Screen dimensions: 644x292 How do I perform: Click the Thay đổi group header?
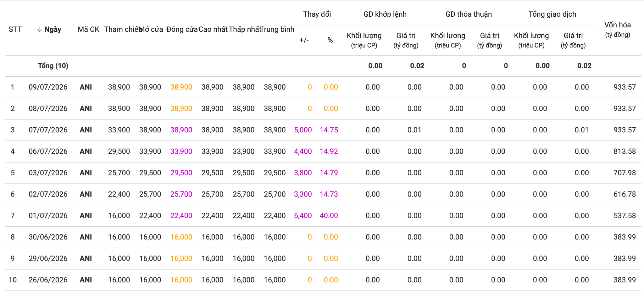tap(317, 14)
